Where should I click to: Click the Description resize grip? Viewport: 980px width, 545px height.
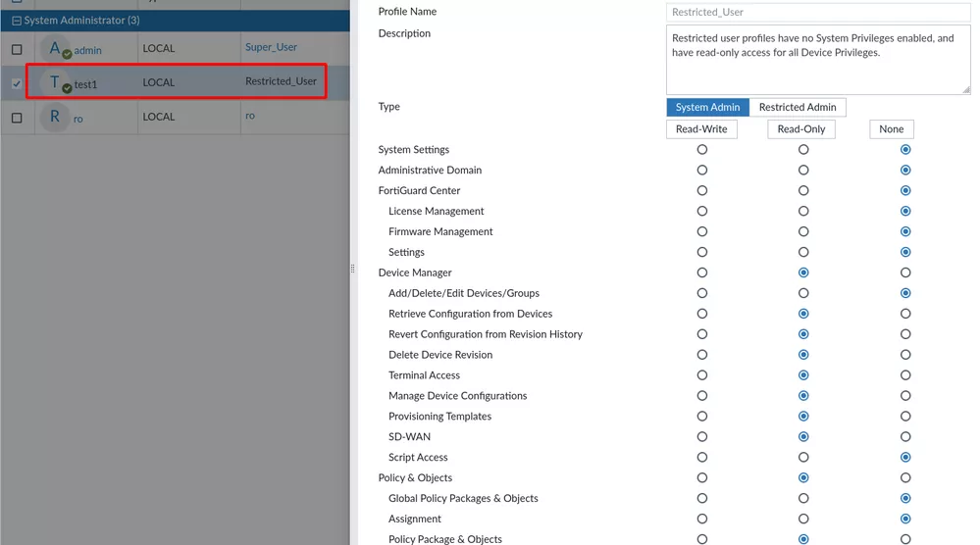965,90
